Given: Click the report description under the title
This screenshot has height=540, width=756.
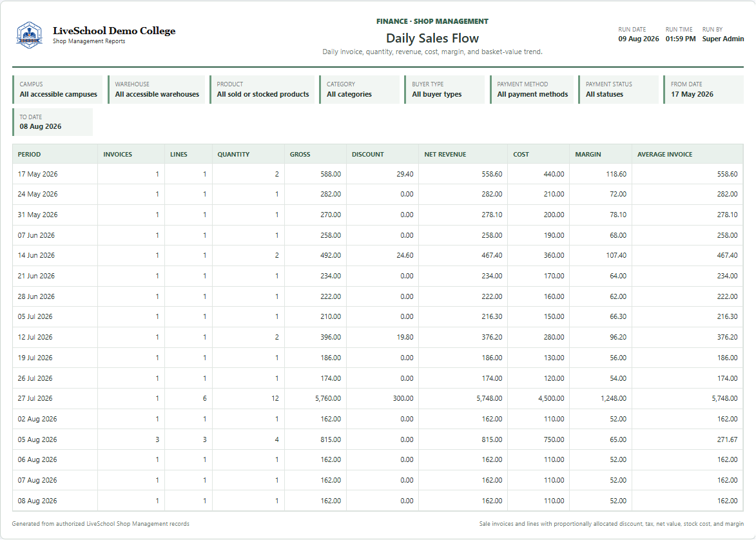Looking at the screenshot, I should (432, 52).
